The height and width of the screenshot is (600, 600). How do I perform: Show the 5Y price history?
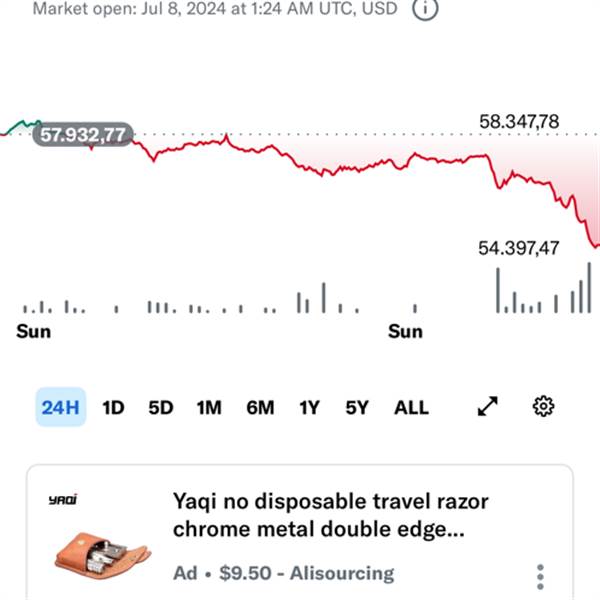(x=357, y=408)
